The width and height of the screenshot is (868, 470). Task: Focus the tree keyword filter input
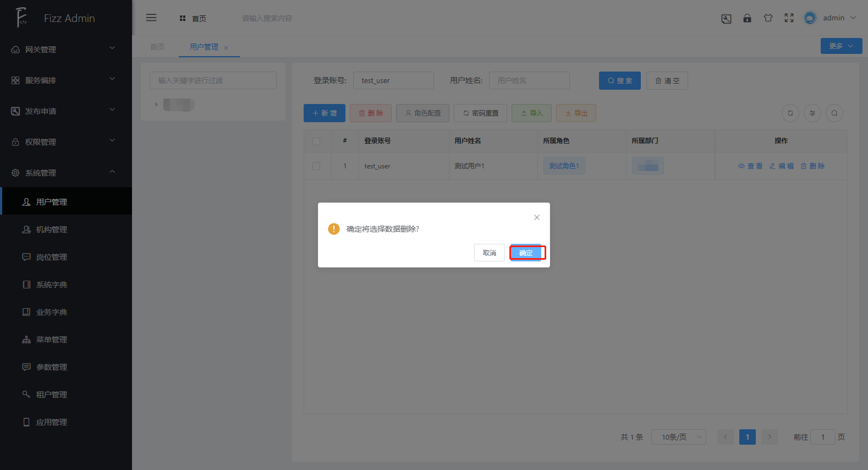click(x=213, y=80)
